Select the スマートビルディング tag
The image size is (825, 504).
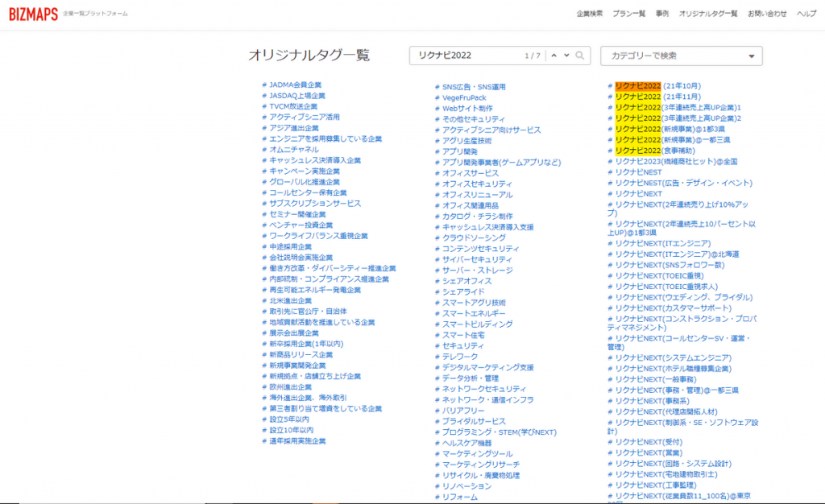(x=477, y=324)
